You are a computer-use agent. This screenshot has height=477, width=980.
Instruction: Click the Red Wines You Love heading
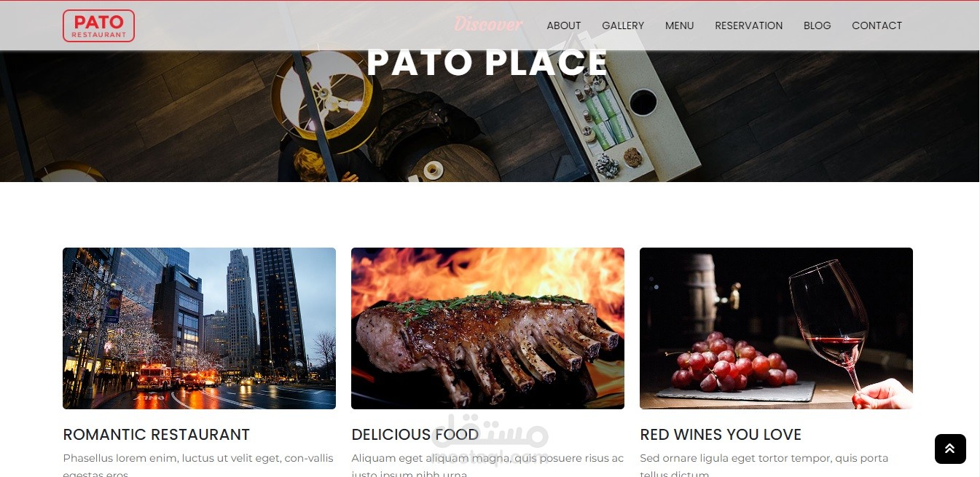click(721, 435)
